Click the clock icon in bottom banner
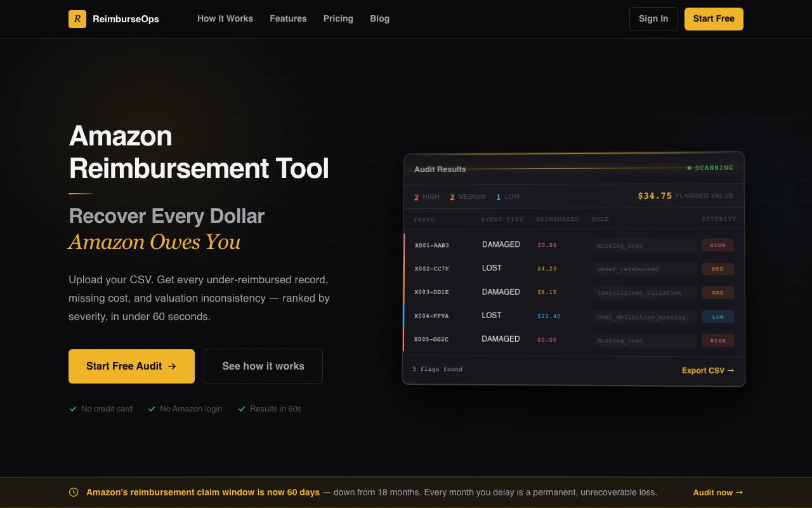Screen dimensions: 812x508 [x=74, y=492]
